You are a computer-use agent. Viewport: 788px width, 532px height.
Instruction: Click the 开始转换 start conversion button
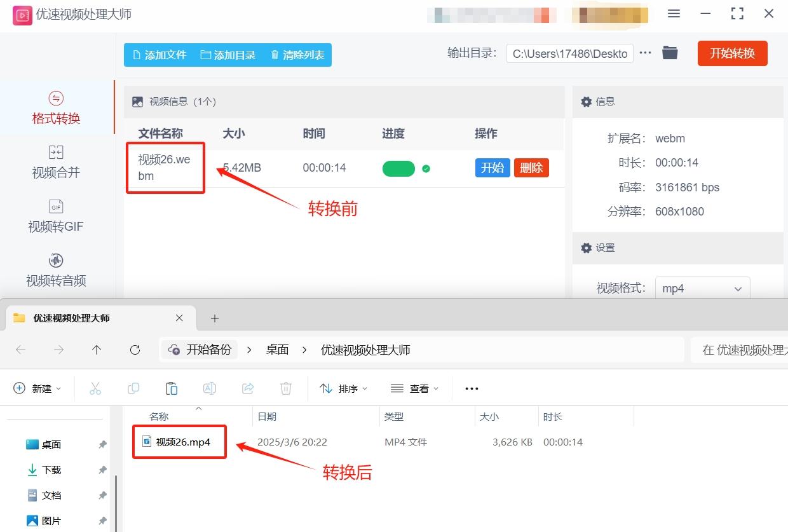click(x=732, y=53)
